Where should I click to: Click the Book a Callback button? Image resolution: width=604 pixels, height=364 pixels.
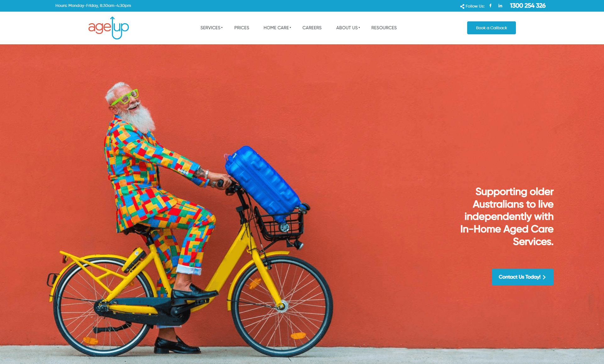click(491, 28)
